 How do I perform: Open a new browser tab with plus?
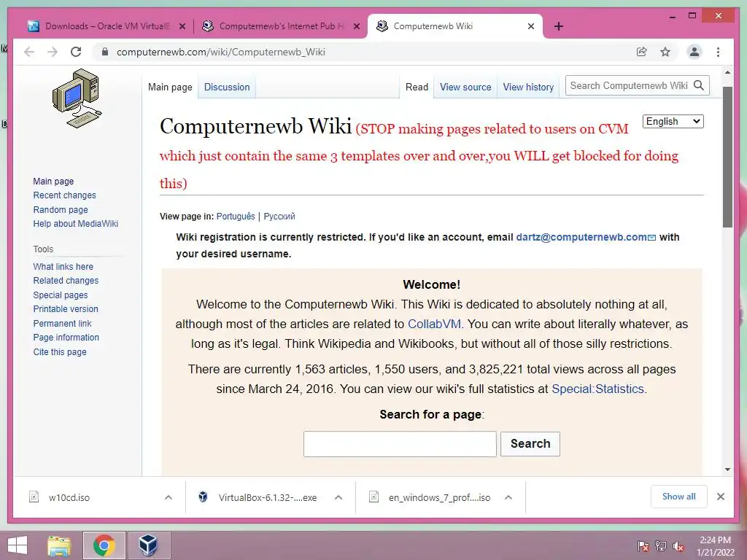pyautogui.click(x=559, y=26)
